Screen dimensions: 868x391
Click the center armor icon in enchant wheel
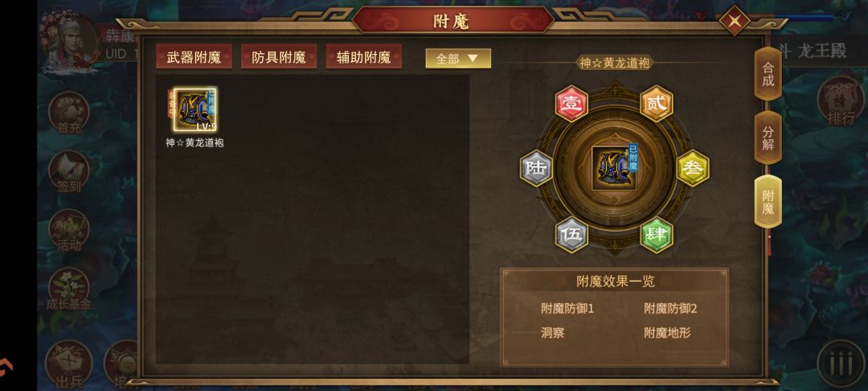coord(614,168)
